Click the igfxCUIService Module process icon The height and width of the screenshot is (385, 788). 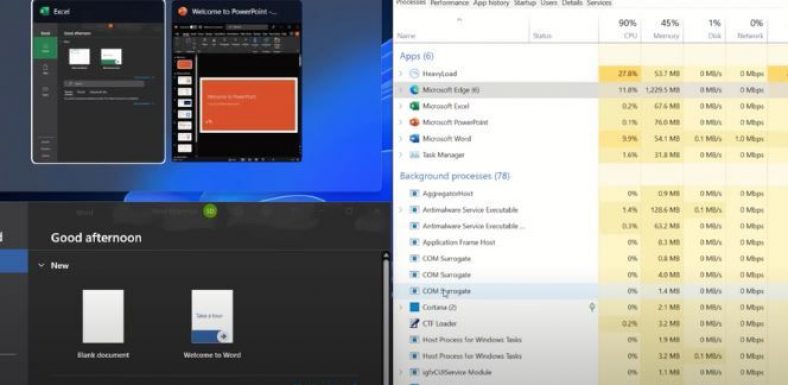(414, 372)
